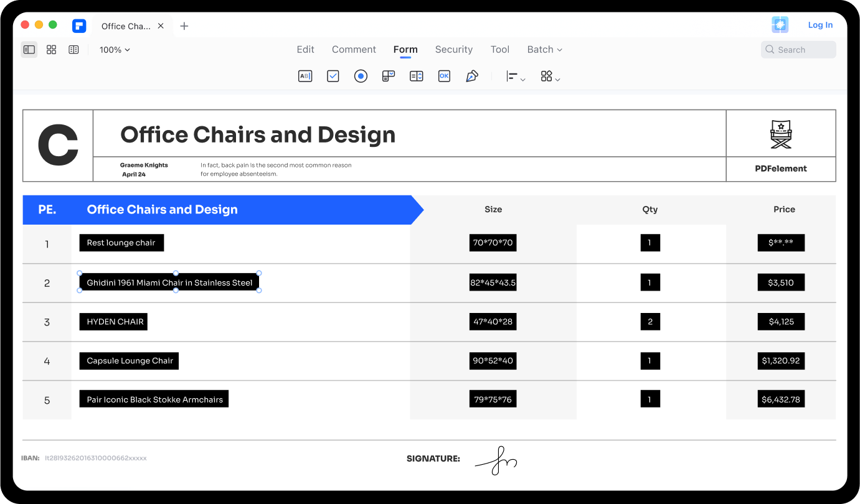Select the radio button form tool

click(361, 76)
